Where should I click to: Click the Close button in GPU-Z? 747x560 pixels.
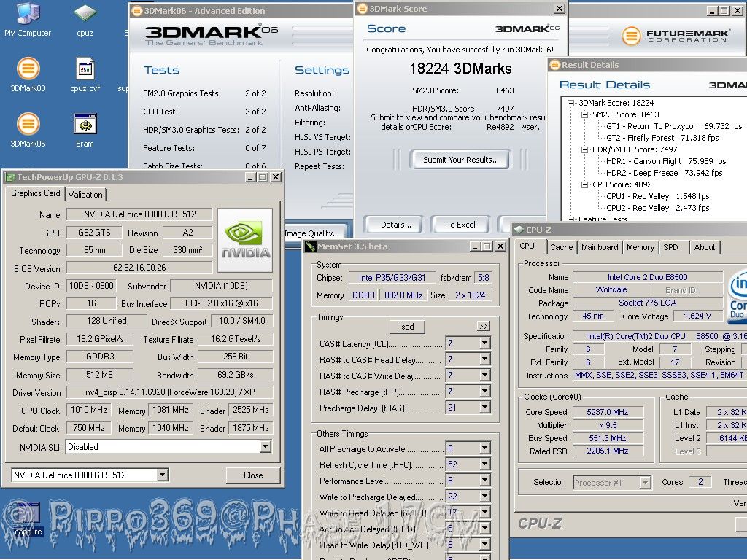coord(253,475)
